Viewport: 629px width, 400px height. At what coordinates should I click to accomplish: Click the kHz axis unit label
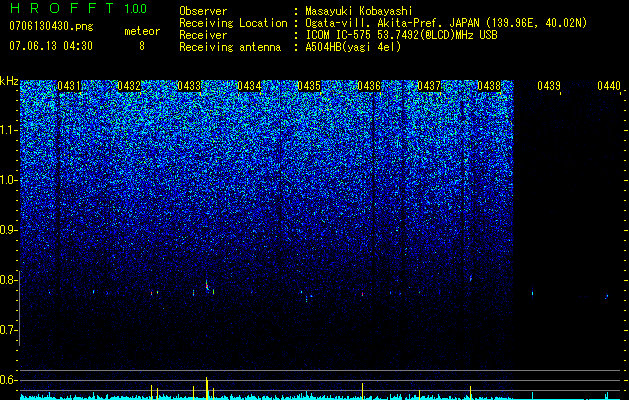[9, 81]
